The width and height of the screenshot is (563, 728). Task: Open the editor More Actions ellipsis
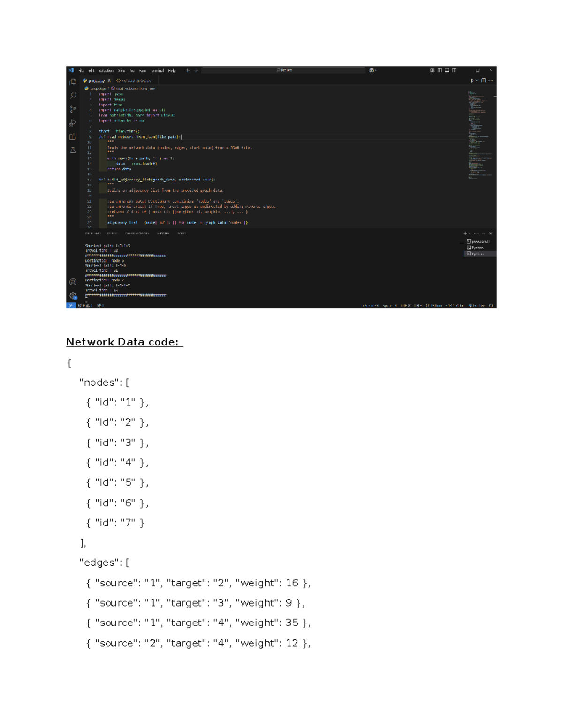coord(491,81)
